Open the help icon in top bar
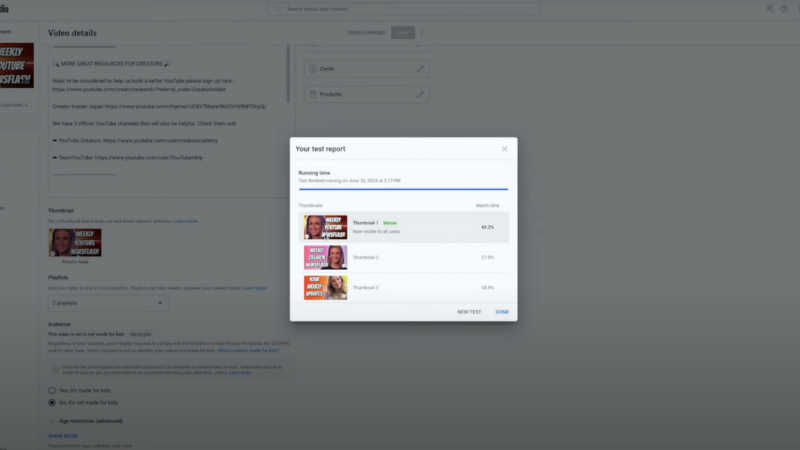This screenshot has height=450, width=800. click(x=784, y=9)
